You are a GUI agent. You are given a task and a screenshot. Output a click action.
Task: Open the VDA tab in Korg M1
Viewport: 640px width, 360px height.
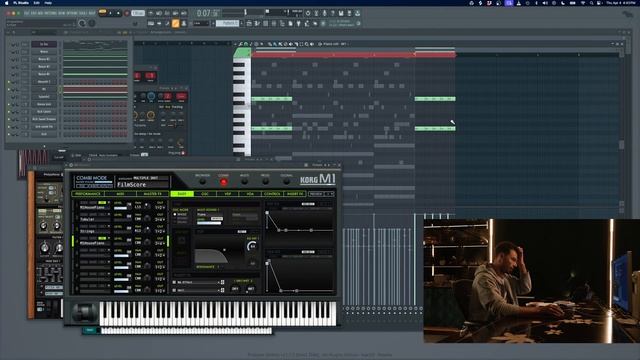pos(250,194)
